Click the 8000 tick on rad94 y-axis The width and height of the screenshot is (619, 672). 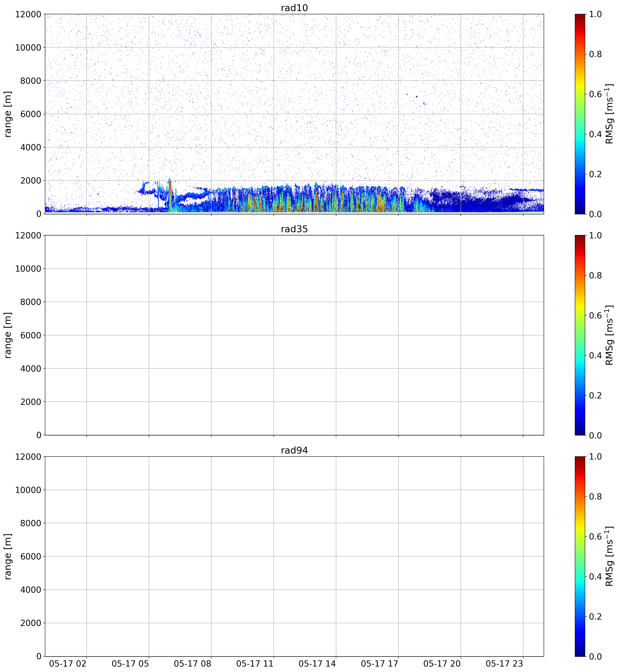coord(31,523)
